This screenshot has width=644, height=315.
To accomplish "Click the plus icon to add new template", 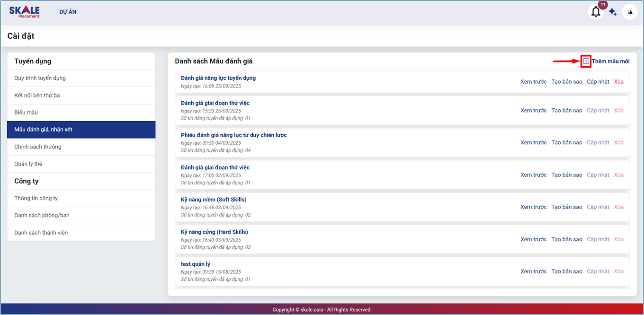I will [x=586, y=61].
